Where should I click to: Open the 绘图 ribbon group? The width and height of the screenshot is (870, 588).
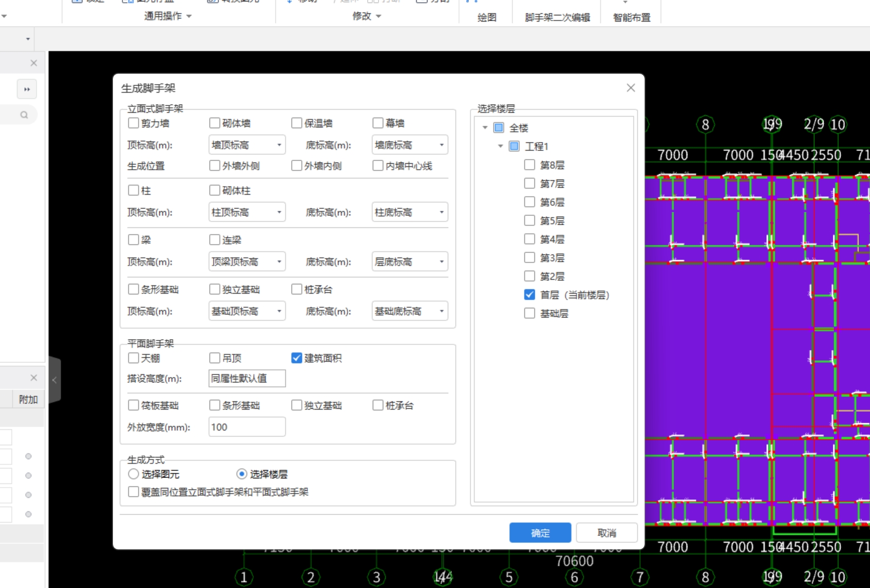pyautogui.click(x=487, y=18)
